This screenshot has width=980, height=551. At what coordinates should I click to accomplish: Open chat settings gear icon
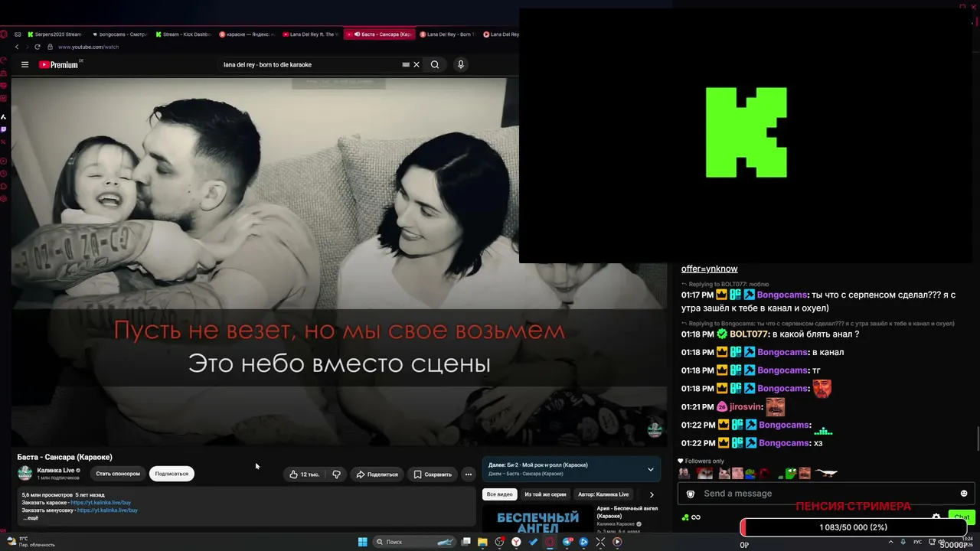click(936, 517)
